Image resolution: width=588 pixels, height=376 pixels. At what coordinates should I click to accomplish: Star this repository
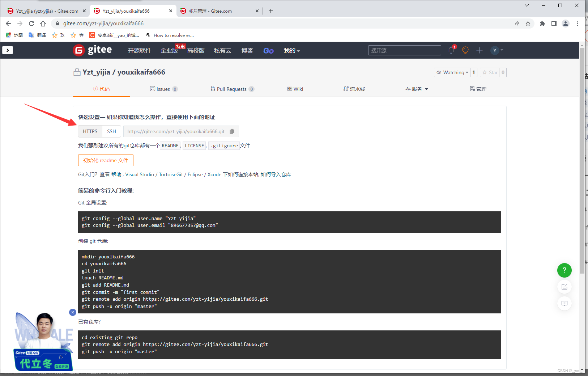(490, 72)
